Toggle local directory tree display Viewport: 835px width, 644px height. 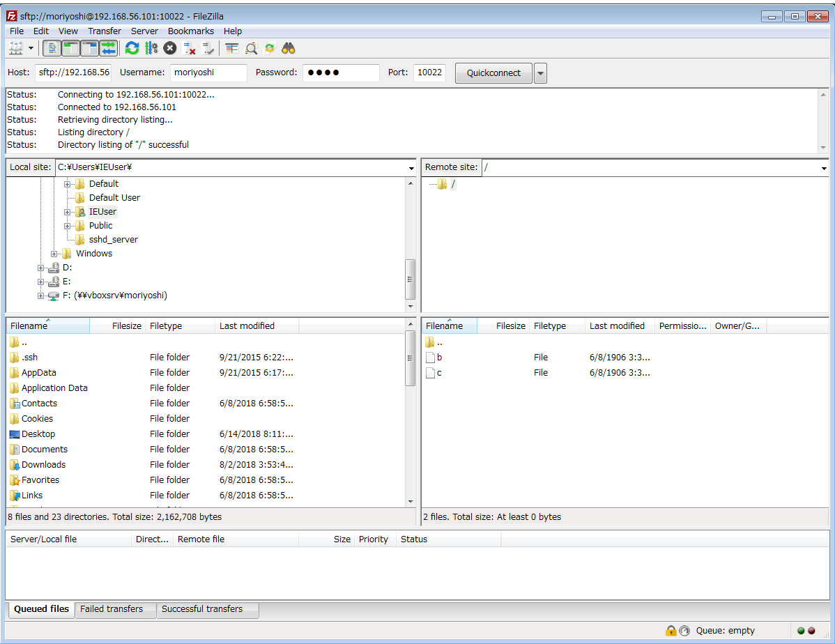point(70,49)
